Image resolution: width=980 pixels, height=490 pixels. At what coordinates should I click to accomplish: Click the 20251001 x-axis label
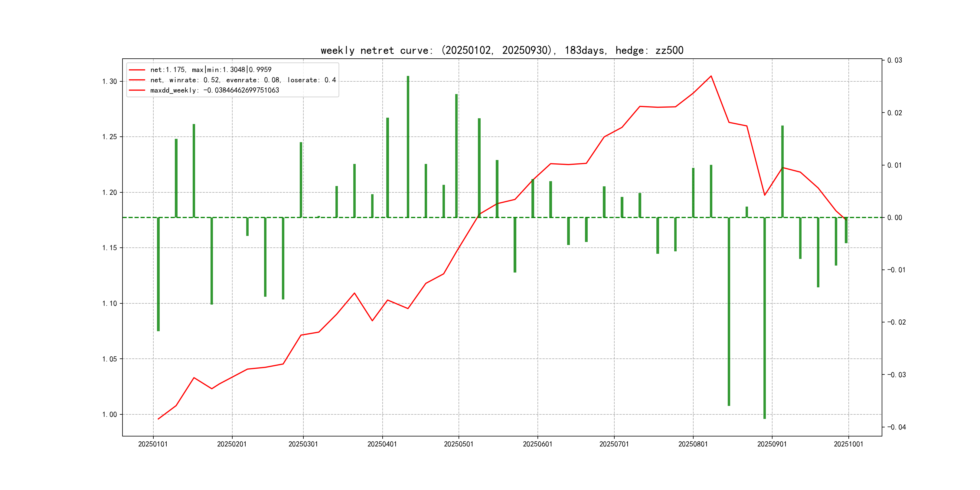pos(848,444)
